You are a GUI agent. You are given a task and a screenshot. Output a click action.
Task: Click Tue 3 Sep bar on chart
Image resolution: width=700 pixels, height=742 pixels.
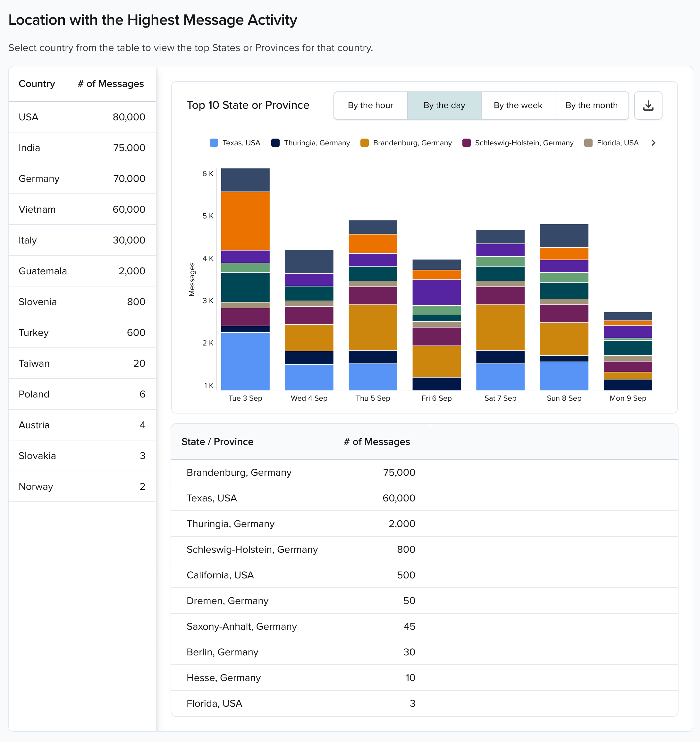click(x=243, y=277)
